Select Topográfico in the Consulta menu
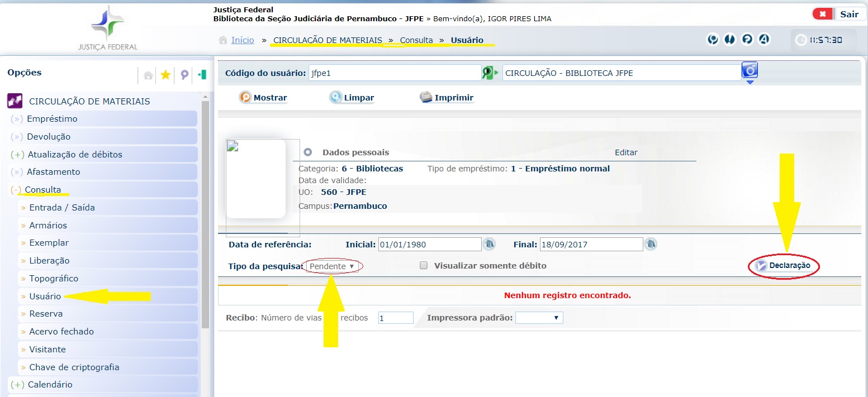 click(54, 279)
